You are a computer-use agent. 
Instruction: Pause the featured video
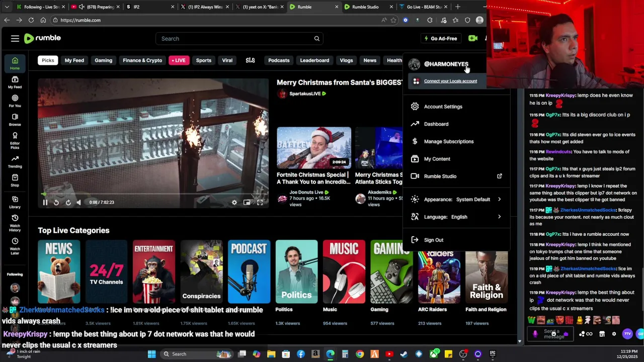tap(45, 202)
